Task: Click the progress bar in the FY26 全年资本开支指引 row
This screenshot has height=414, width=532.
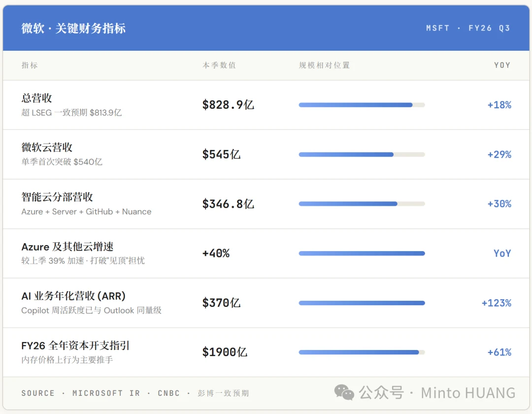Action: (x=362, y=352)
